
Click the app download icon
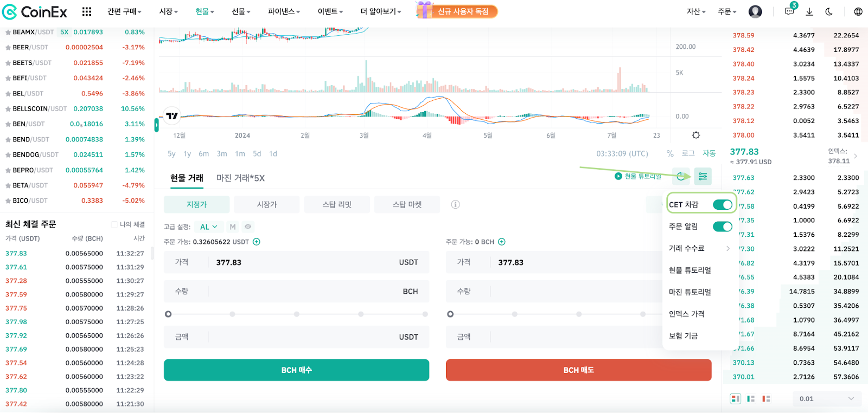(x=809, y=11)
